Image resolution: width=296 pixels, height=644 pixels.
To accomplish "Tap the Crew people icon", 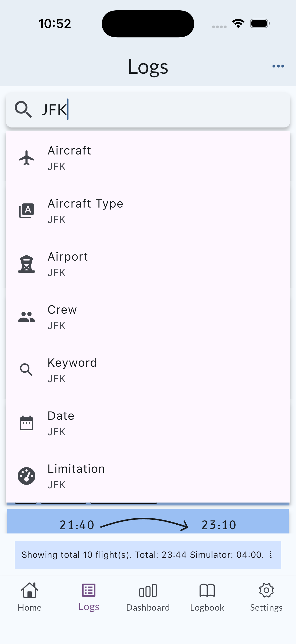I will click(x=27, y=317).
